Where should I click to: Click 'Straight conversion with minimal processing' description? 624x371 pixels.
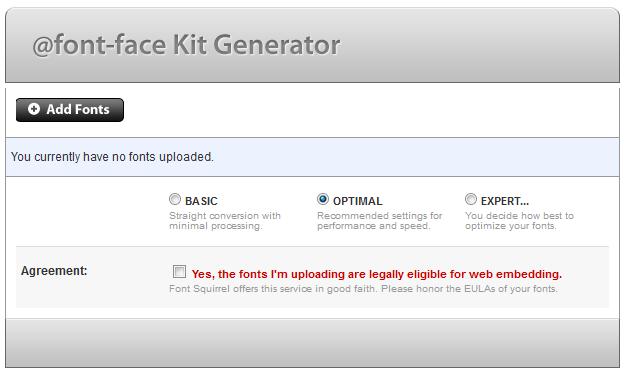225,221
